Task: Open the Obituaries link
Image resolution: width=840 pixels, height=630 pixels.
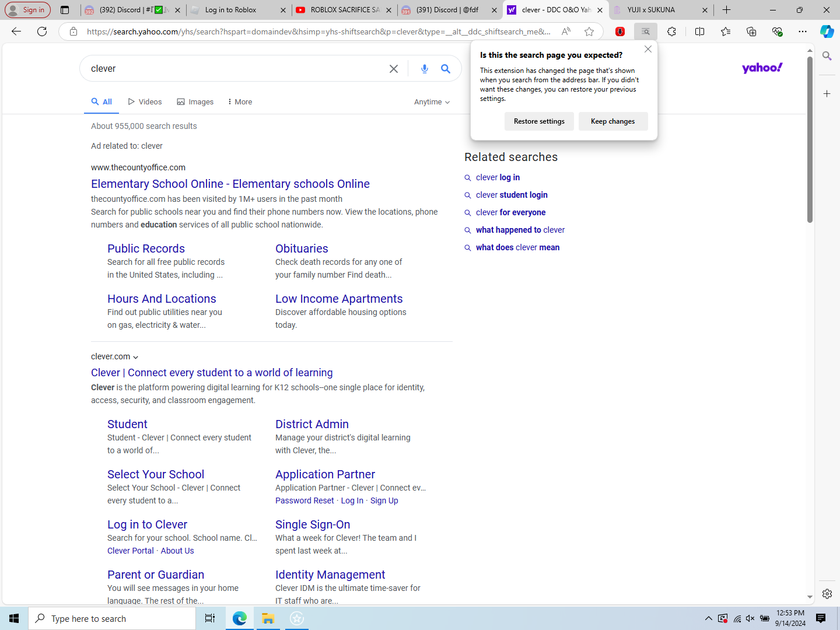Action: 302,249
